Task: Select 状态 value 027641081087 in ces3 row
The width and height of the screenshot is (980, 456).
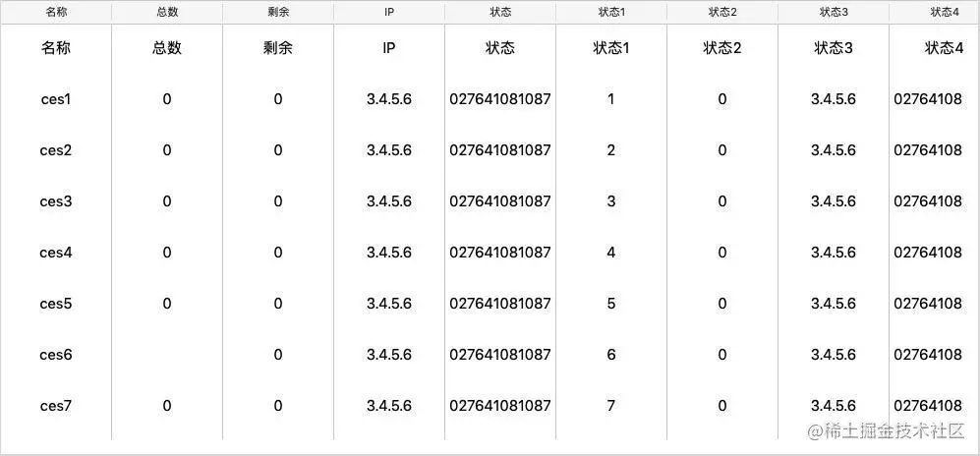Action: coord(500,201)
